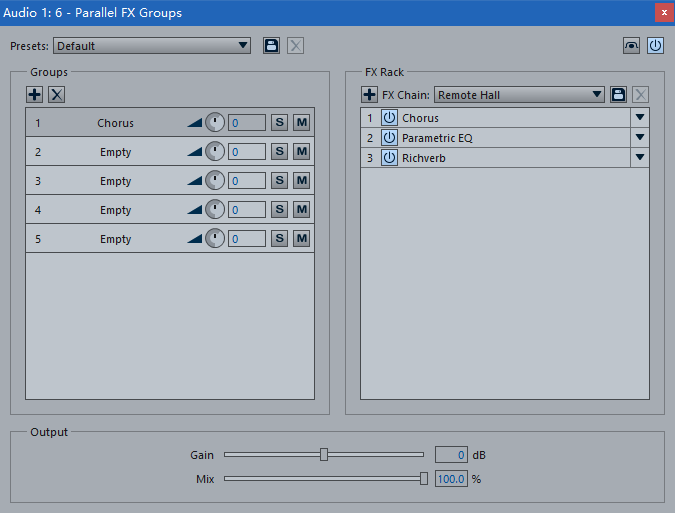Image resolution: width=675 pixels, height=513 pixels.
Task: Click volume fader icon of Chorus group
Action: coord(195,123)
